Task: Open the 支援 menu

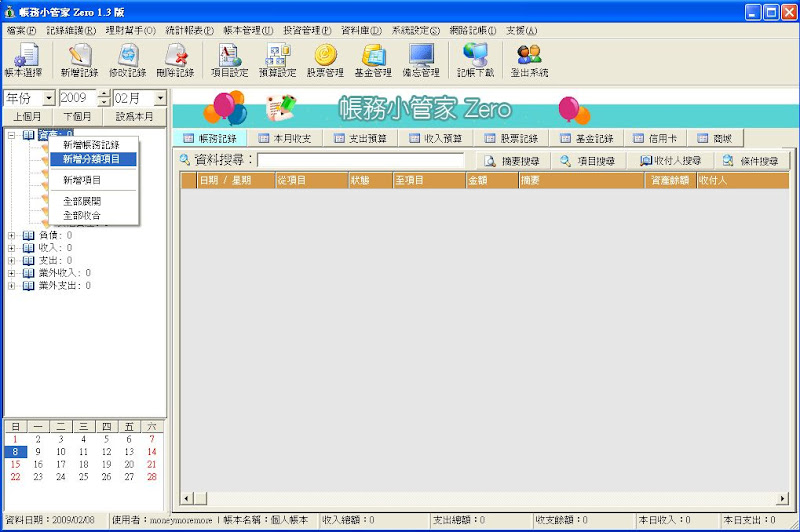Action: 521,31
